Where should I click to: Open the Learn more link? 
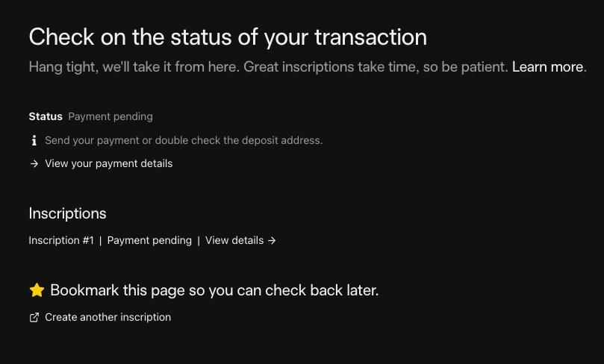coord(547,67)
